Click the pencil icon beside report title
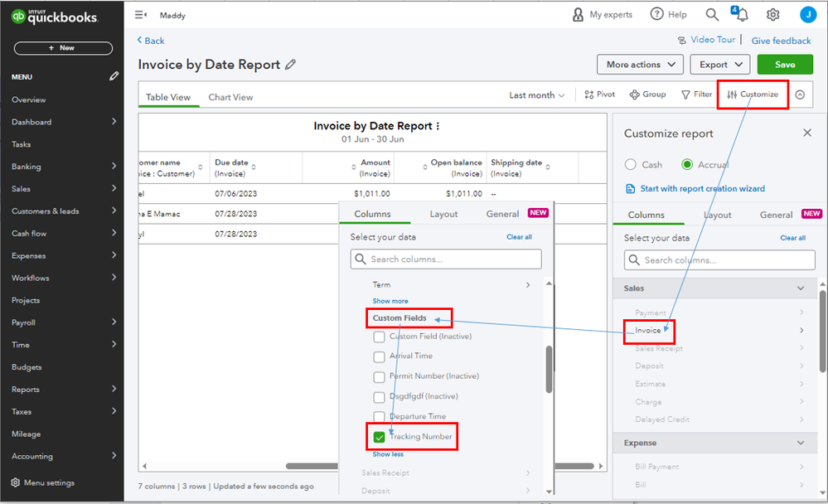The image size is (828, 504). click(290, 65)
